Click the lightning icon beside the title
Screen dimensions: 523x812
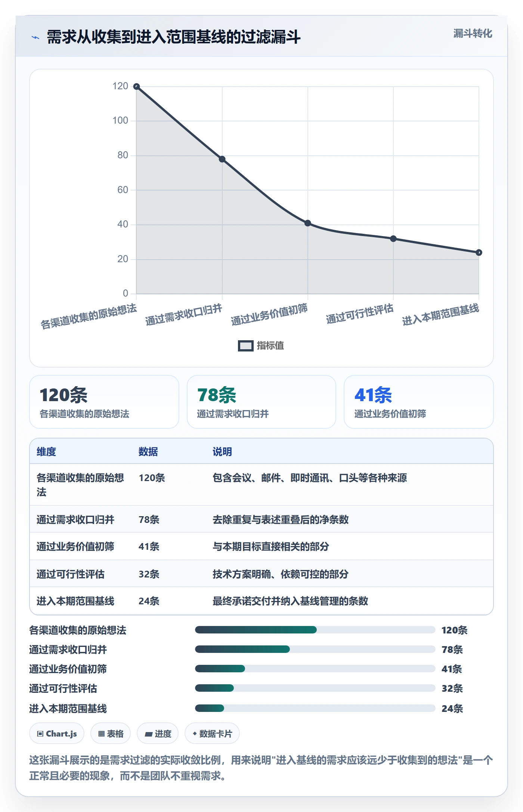(35, 37)
